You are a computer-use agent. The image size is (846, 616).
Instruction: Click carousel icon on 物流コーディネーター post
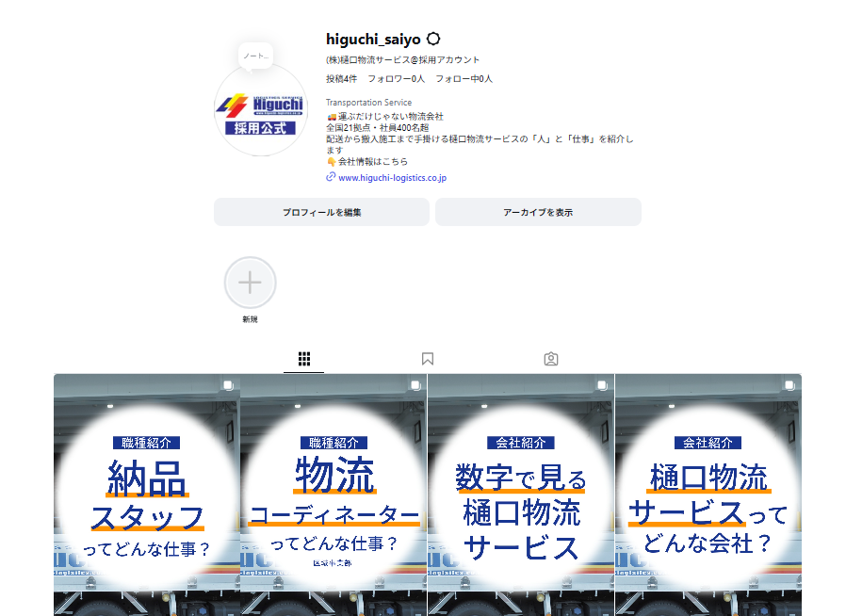click(x=415, y=384)
